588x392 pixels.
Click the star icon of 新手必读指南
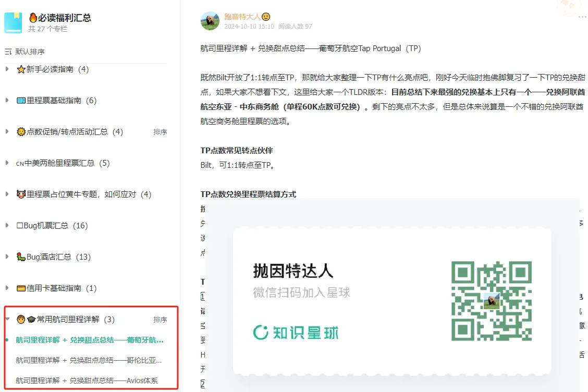tap(21, 69)
